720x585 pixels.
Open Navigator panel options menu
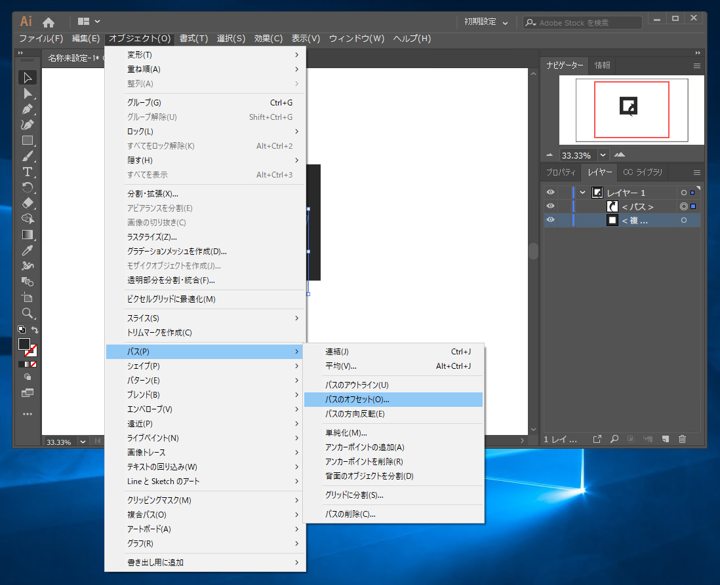(697, 66)
